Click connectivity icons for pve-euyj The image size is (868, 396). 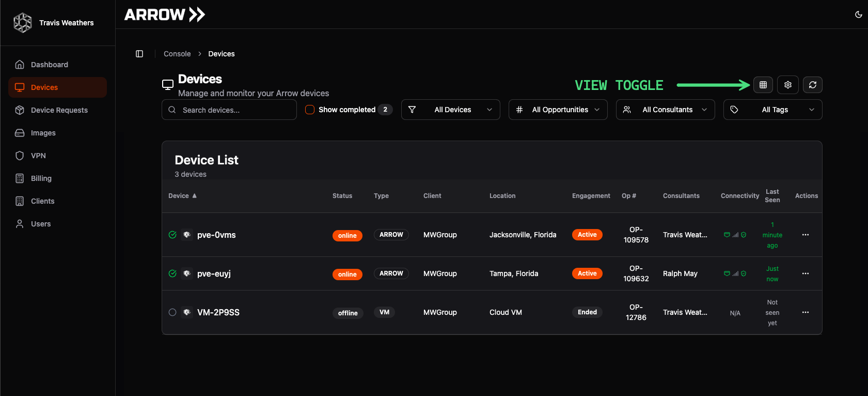[735, 273]
